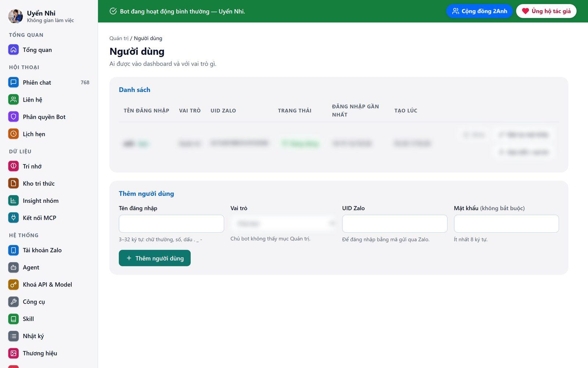Click the Nhật ký list icon
Viewport: 588px width, 368px height.
coord(14,336)
